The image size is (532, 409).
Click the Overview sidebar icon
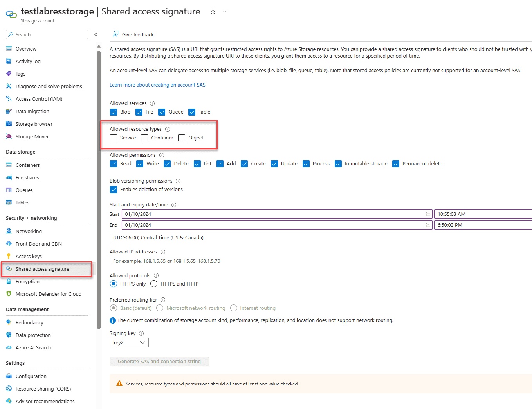pos(9,49)
